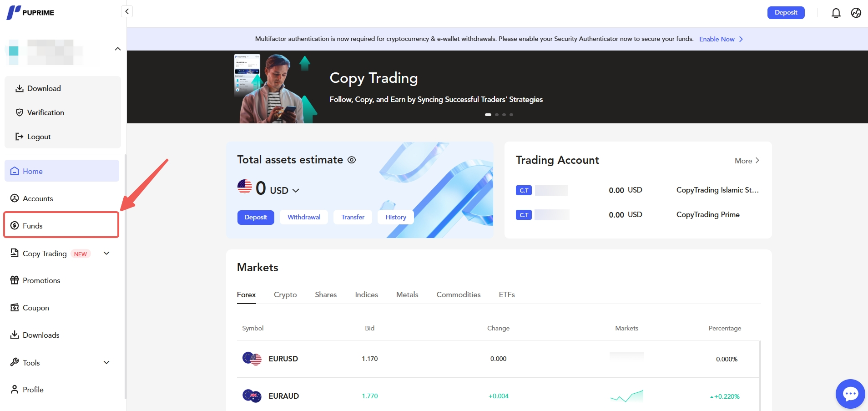This screenshot has height=411, width=868.
Task: Click the language globe icon
Action: click(x=856, y=13)
